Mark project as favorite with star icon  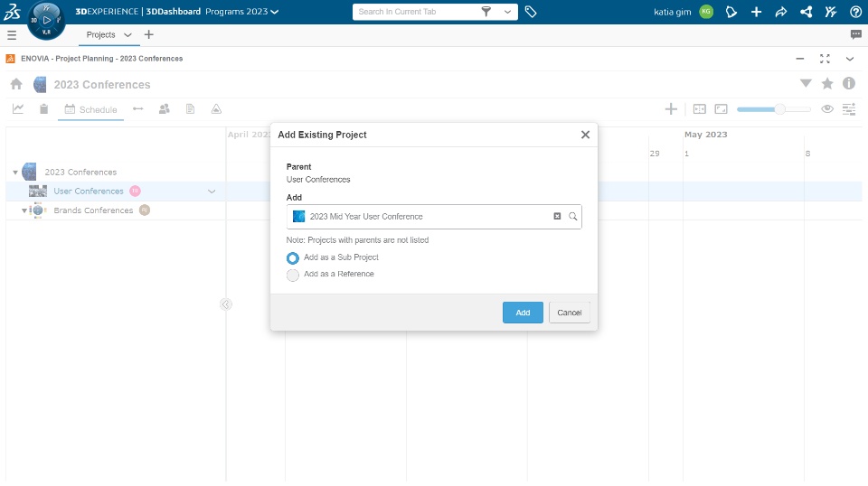click(x=827, y=84)
